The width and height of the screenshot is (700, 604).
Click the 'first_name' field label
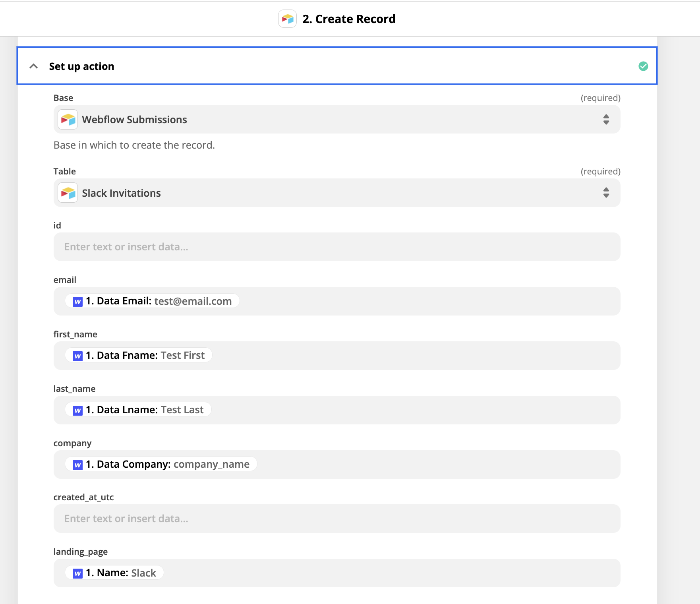tap(75, 334)
